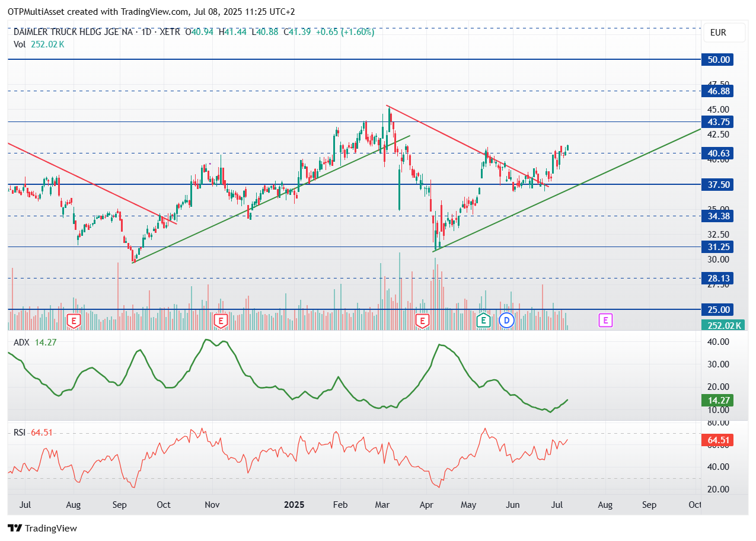Screen dimensions: 756x541
Task: Open the red earnings E marker near November
Action: 221,321
